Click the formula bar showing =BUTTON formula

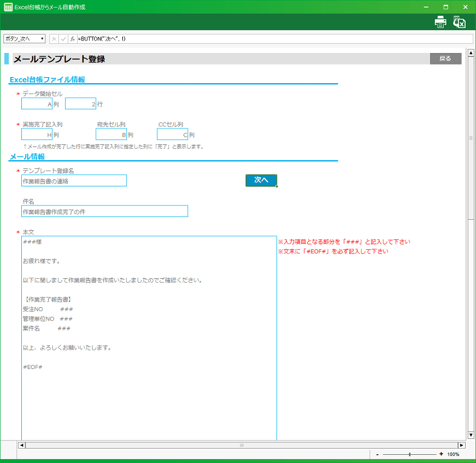[x=273, y=39]
